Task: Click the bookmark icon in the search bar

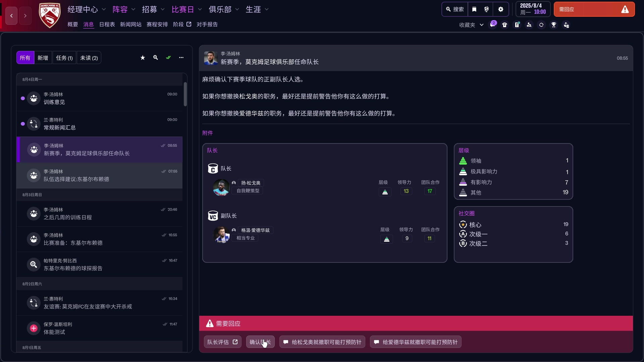Action: [x=474, y=9]
